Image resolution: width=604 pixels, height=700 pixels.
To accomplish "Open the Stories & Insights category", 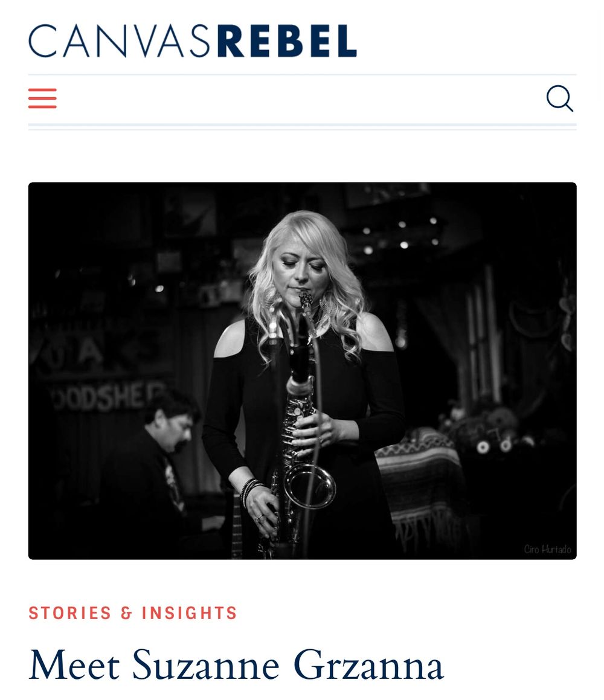I will click(x=133, y=613).
